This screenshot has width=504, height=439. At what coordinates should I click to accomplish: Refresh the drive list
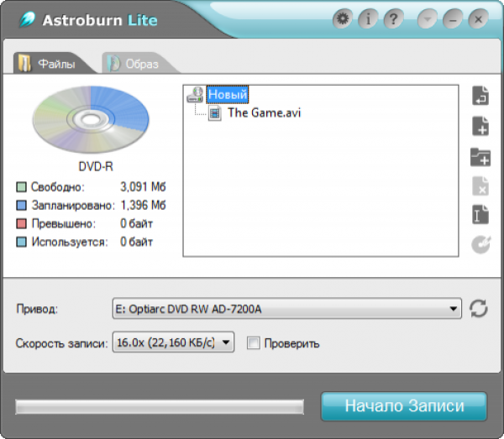[479, 309]
